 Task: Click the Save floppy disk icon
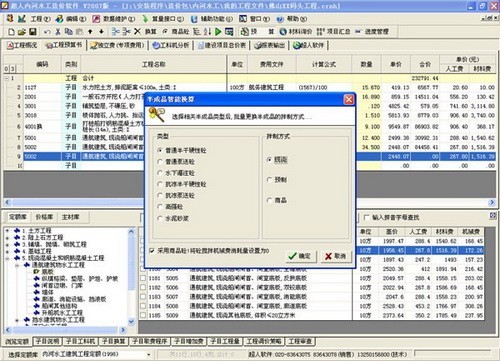33,32
